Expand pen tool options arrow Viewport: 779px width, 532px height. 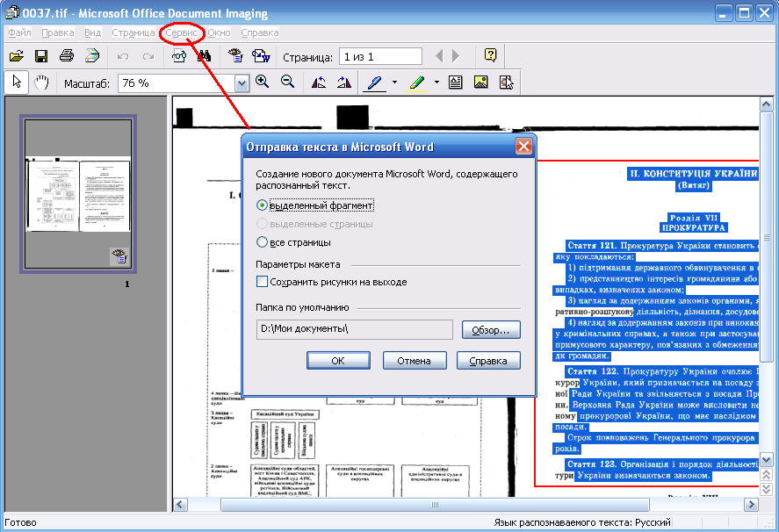[x=394, y=83]
